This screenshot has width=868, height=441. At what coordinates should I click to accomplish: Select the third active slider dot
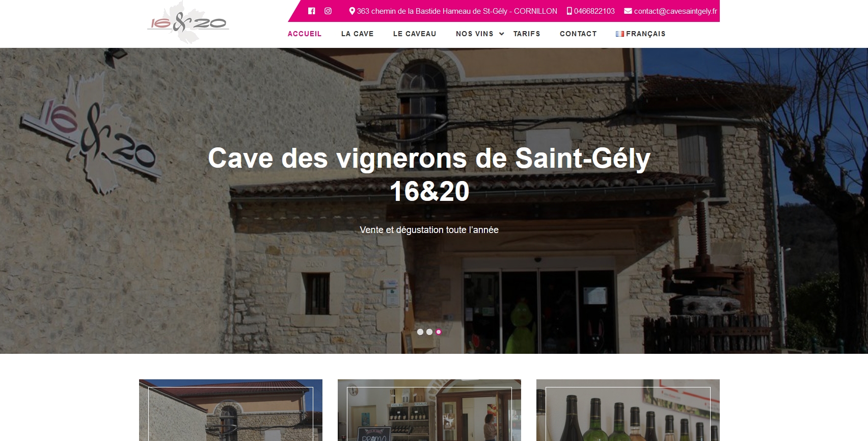pyautogui.click(x=439, y=332)
